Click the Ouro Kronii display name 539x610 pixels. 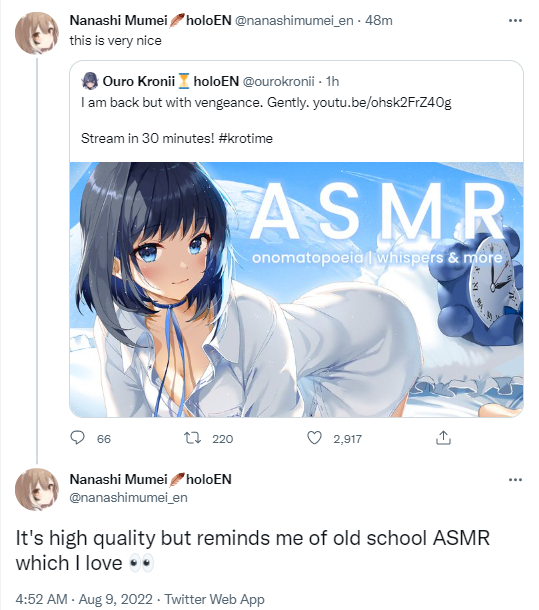tap(139, 81)
